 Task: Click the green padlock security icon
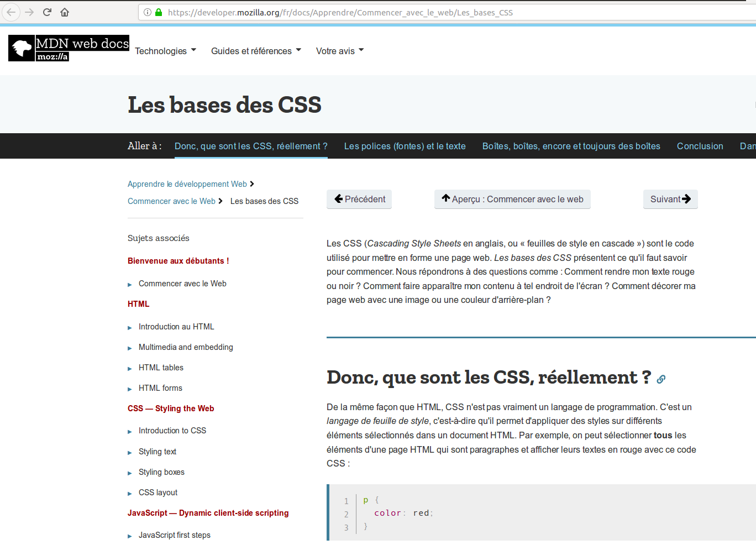click(159, 12)
